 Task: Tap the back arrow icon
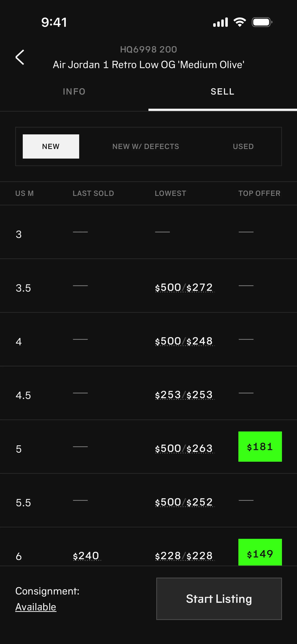coord(20,57)
